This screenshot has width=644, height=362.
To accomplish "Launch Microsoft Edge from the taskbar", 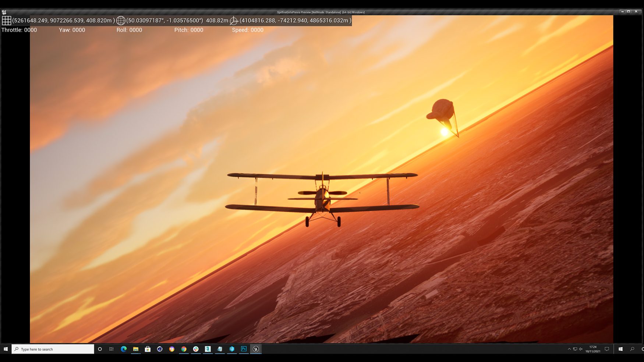I will pos(124,349).
